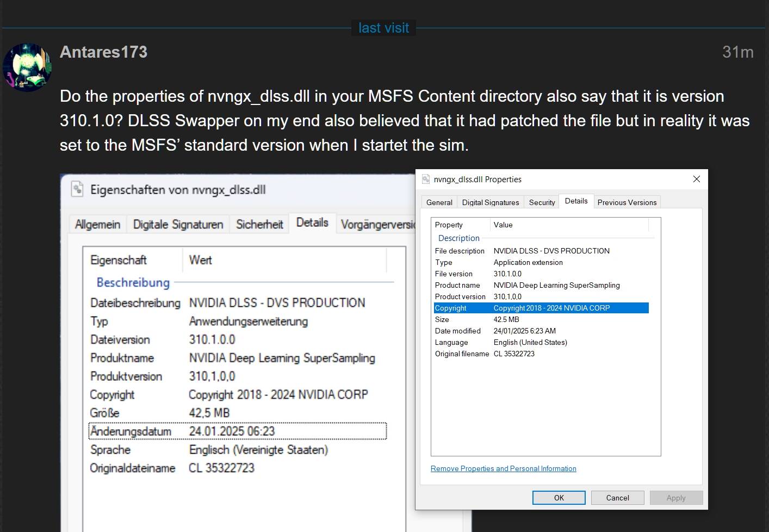Select the Security tab
769x532 pixels.
click(x=542, y=202)
